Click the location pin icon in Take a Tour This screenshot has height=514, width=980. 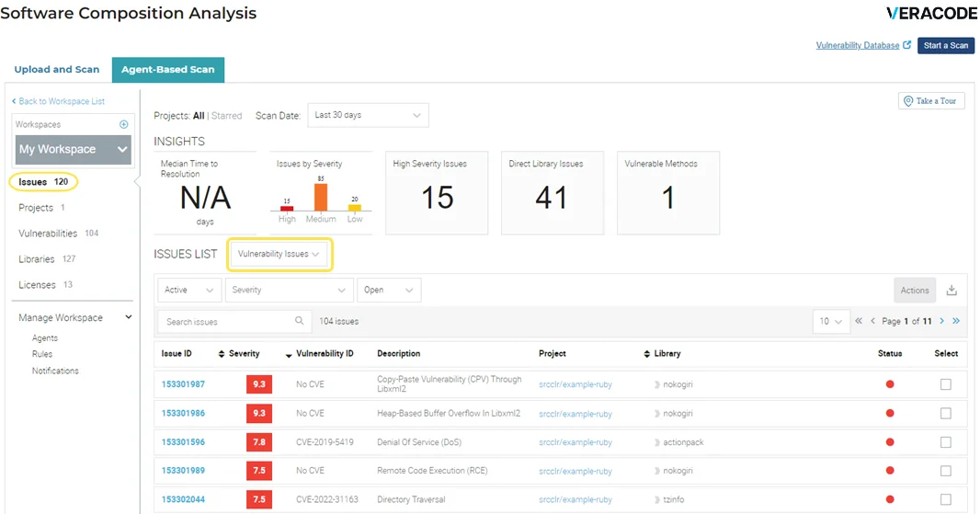tap(908, 100)
